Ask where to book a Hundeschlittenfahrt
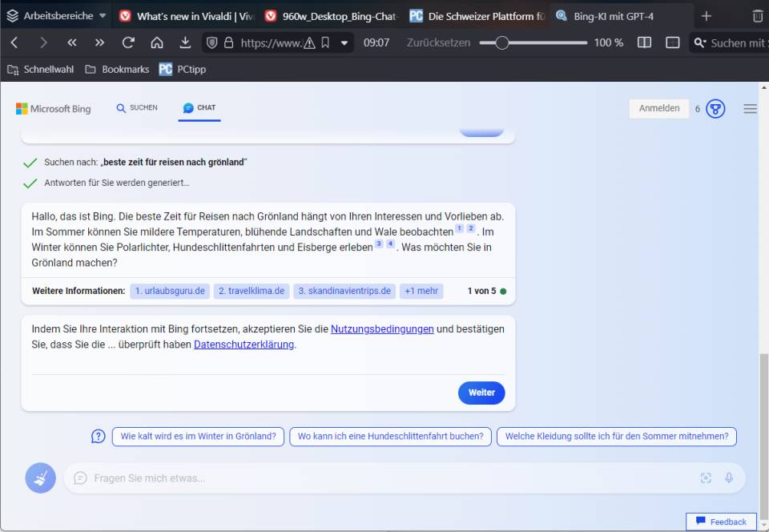The image size is (769, 532). click(x=390, y=437)
